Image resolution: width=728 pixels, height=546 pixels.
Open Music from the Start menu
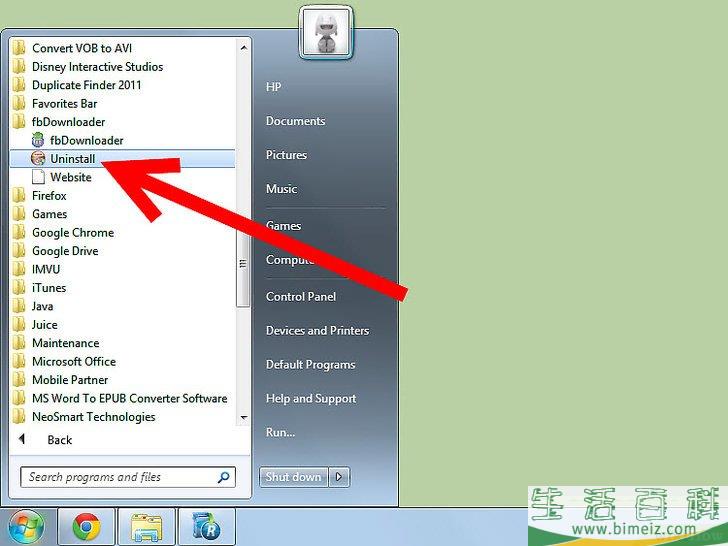(281, 189)
